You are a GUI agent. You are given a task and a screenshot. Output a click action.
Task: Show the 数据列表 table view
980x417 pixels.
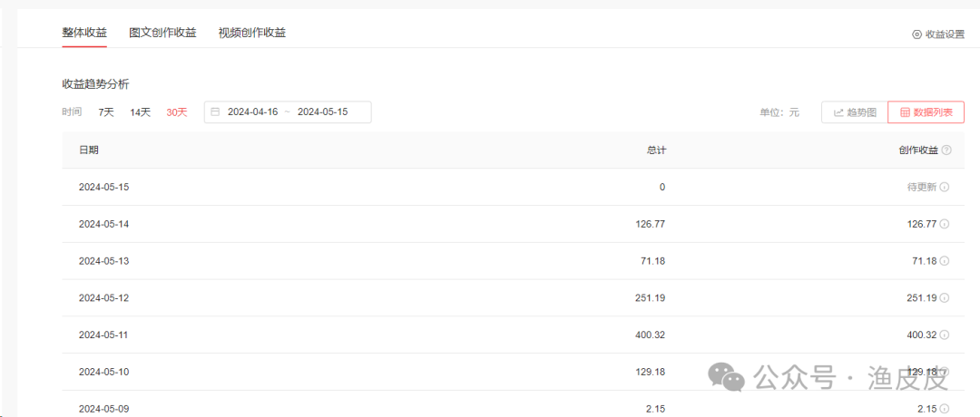pos(926,112)
